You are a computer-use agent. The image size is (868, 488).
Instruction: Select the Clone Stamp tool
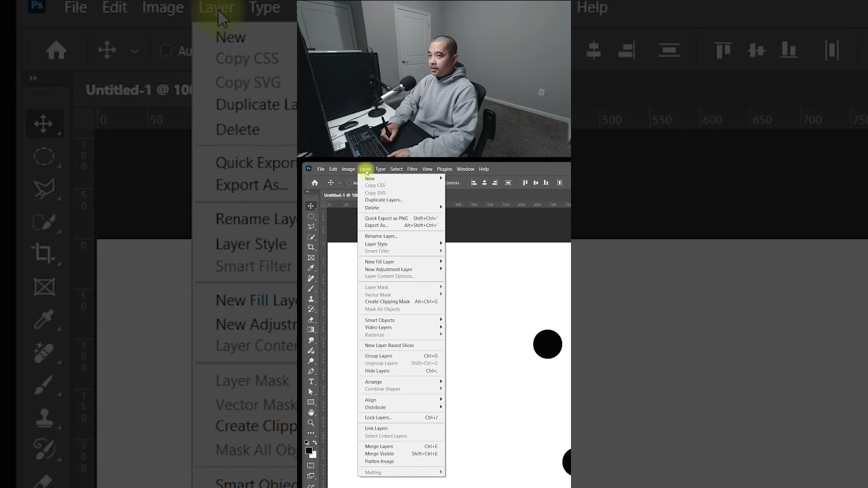pyautogui.click(x=311, y=299)
